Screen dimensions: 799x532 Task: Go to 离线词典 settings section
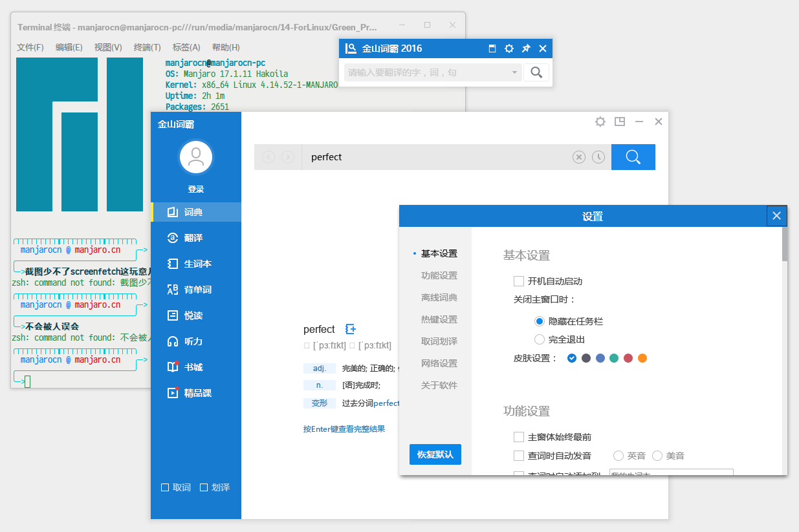(x=439, y=297)
